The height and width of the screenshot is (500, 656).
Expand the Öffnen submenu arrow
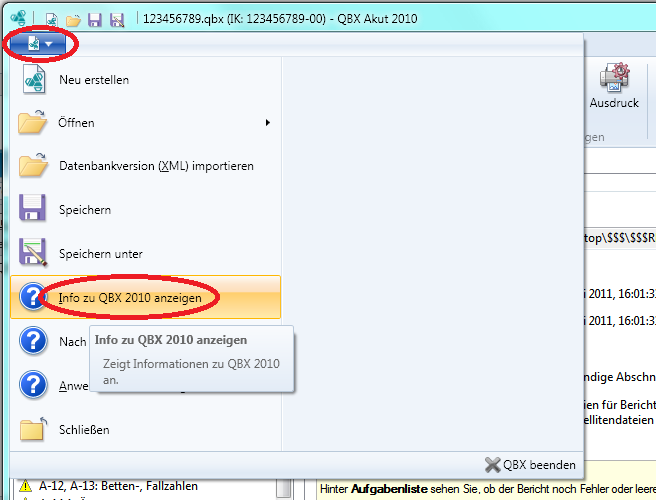(267, 123)
